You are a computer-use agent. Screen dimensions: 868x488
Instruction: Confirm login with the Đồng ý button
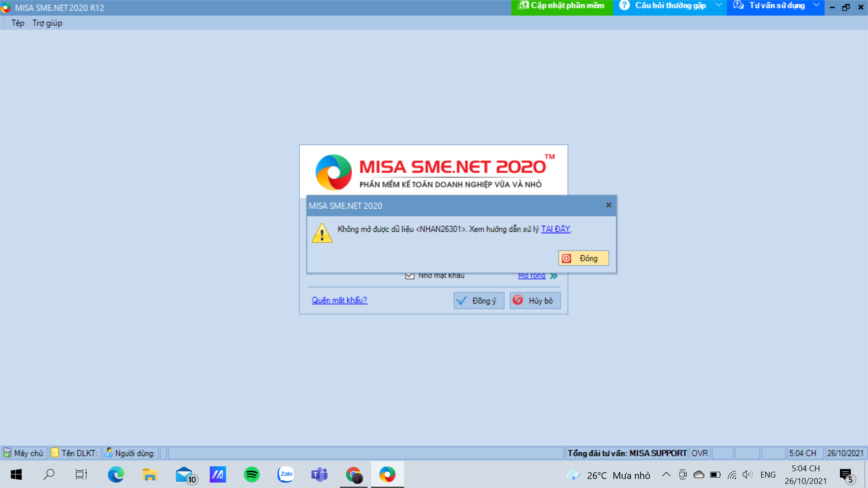click(479, 300)
